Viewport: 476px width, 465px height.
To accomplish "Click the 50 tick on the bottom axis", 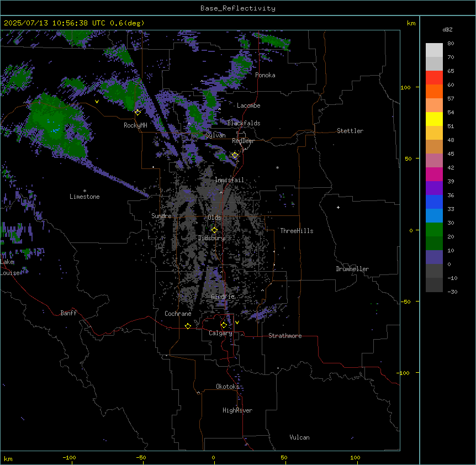I will pos(284,457).
